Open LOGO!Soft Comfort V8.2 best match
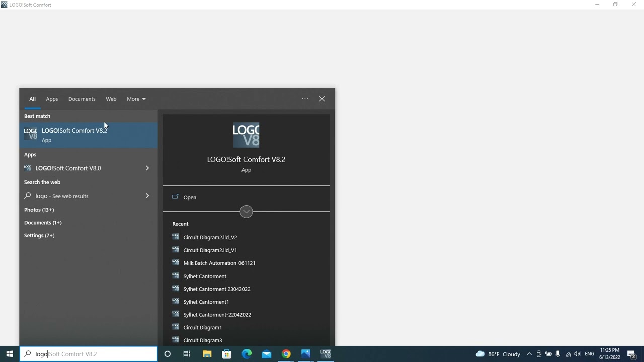 [x=89, y=135]
